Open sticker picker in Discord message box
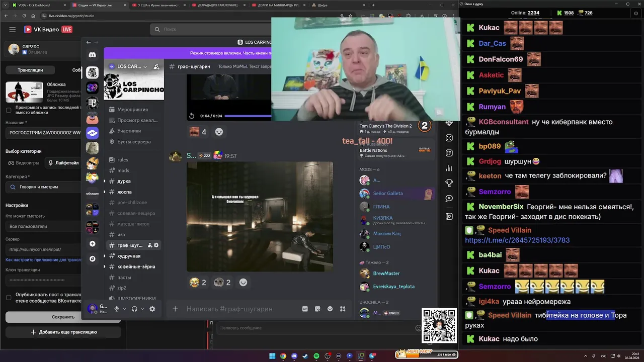 click(x=317, y=309)
